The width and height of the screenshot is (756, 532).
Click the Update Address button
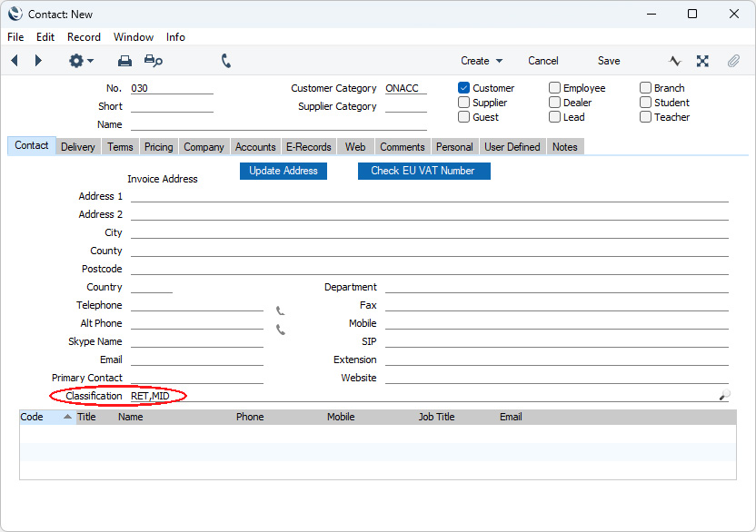[283, 171]
